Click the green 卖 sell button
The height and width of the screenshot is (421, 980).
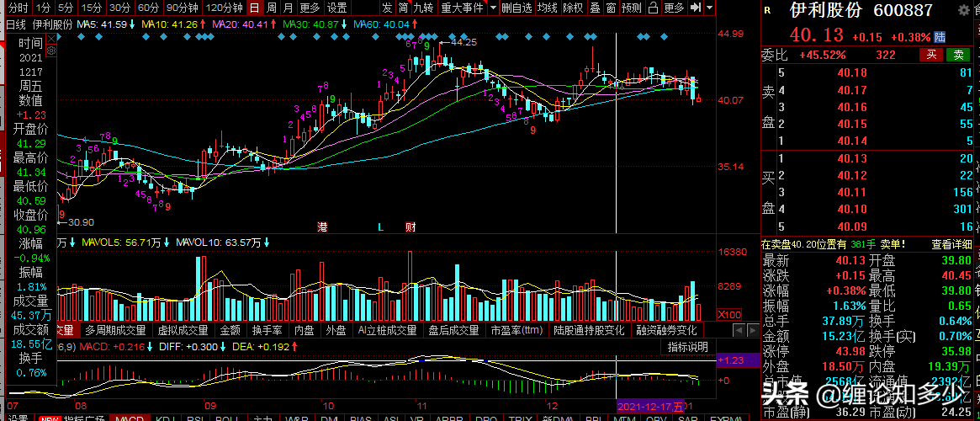(x=958, y=55)
